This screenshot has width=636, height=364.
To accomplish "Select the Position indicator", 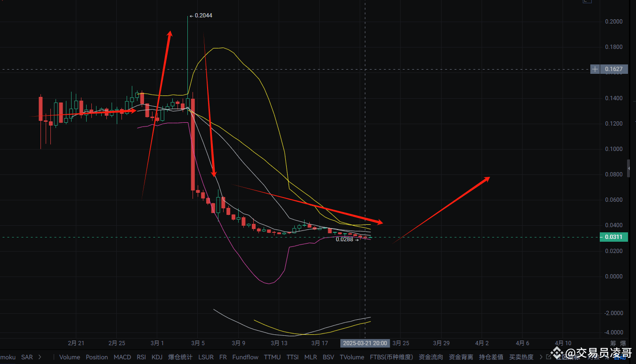I will pos(97,357).
